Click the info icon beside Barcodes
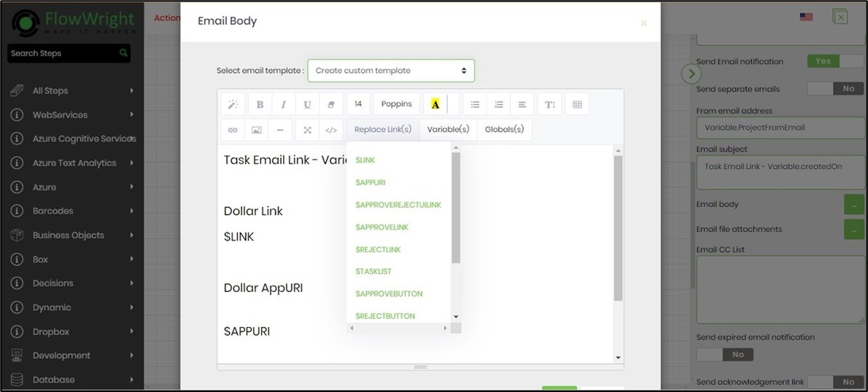Viewport: 868px width, 392px height. click(17, 210)
